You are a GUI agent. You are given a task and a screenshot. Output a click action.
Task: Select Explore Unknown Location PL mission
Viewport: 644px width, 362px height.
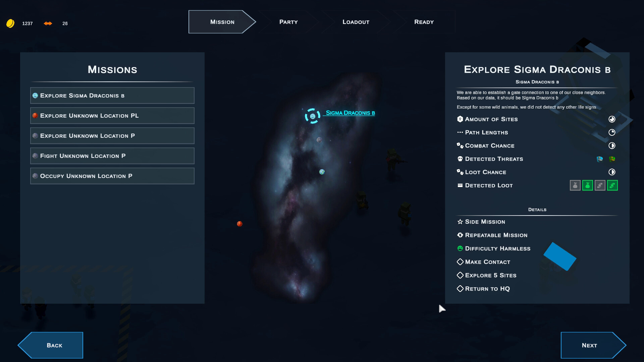112,116
